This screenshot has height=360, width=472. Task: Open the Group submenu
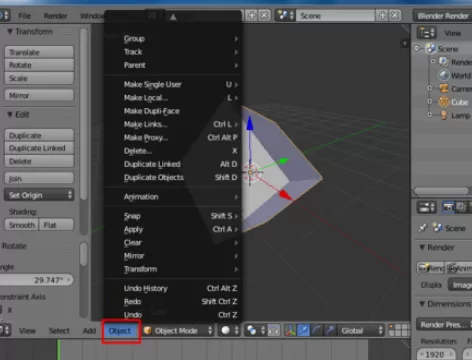[x=173, y=39]
